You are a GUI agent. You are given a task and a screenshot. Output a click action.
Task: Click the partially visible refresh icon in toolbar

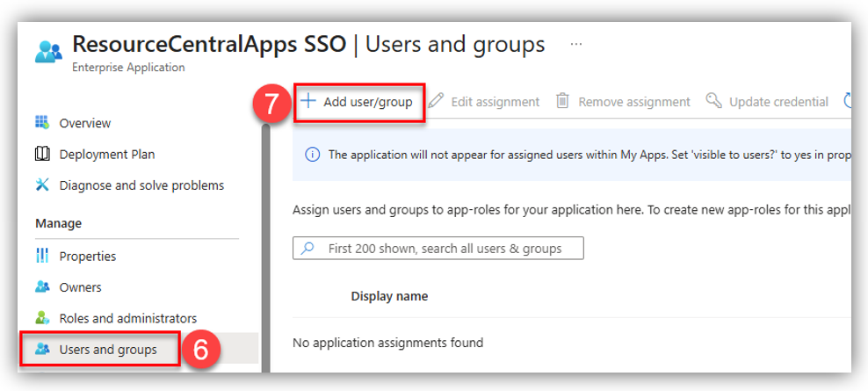(847, 101)
